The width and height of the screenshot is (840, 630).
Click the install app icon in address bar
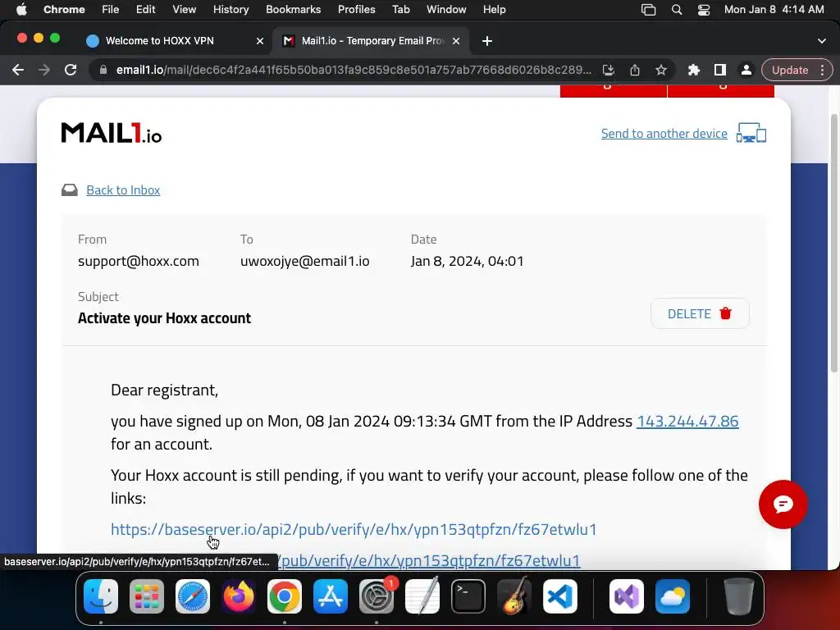point(608,71)
